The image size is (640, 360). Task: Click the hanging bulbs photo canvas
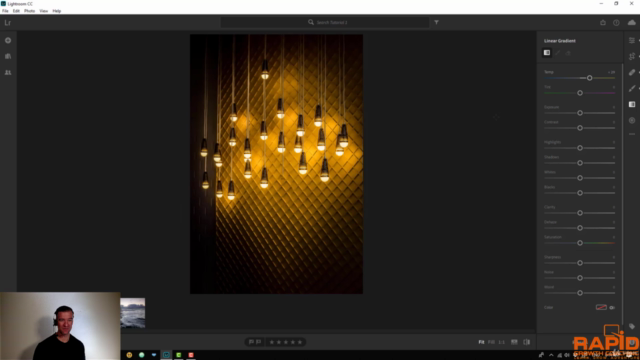[x=276, y=164]
